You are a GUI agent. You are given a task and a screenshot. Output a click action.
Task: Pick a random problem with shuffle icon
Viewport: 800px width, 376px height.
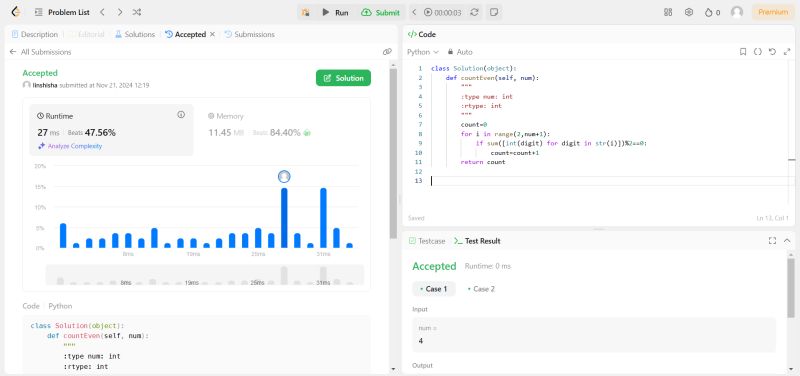click(137, 12)
